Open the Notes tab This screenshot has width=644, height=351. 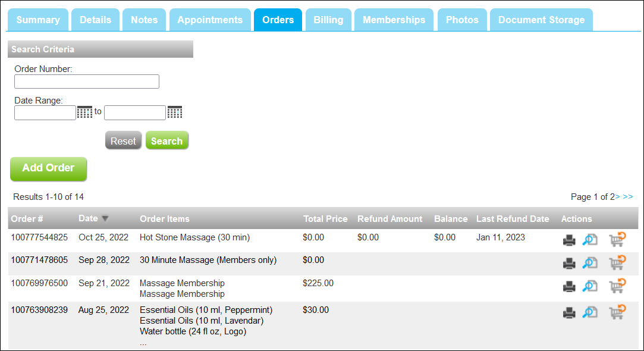pyautogui.click(x=144, y=20)
